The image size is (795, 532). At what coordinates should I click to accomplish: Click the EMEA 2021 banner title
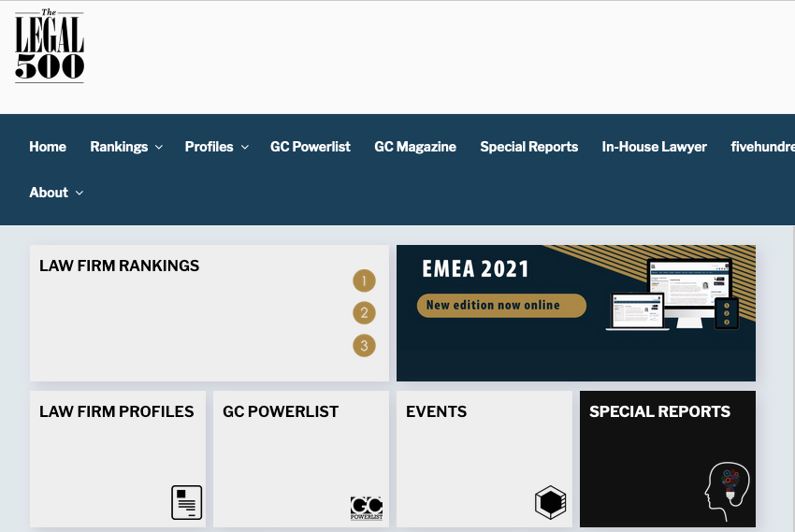(475, 269)
